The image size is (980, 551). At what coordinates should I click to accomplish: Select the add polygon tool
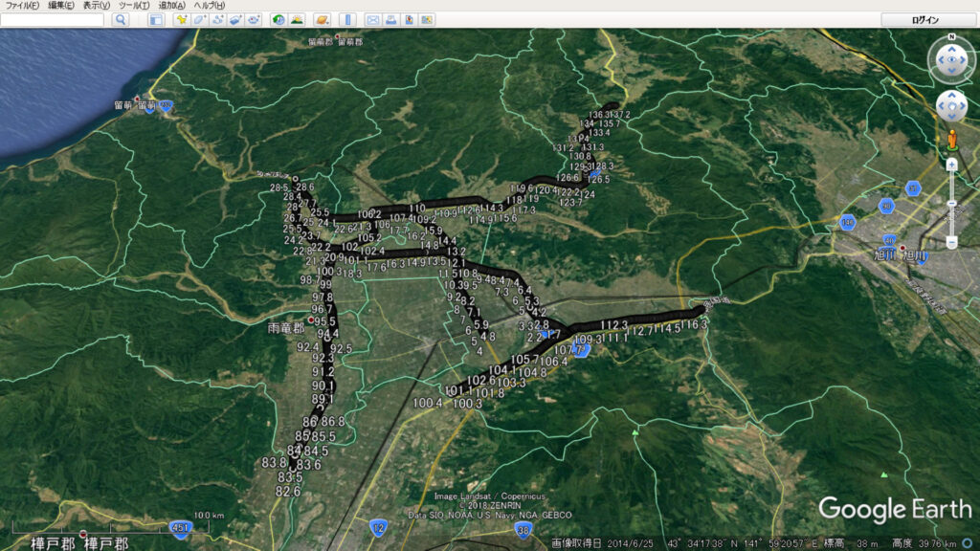199,20
